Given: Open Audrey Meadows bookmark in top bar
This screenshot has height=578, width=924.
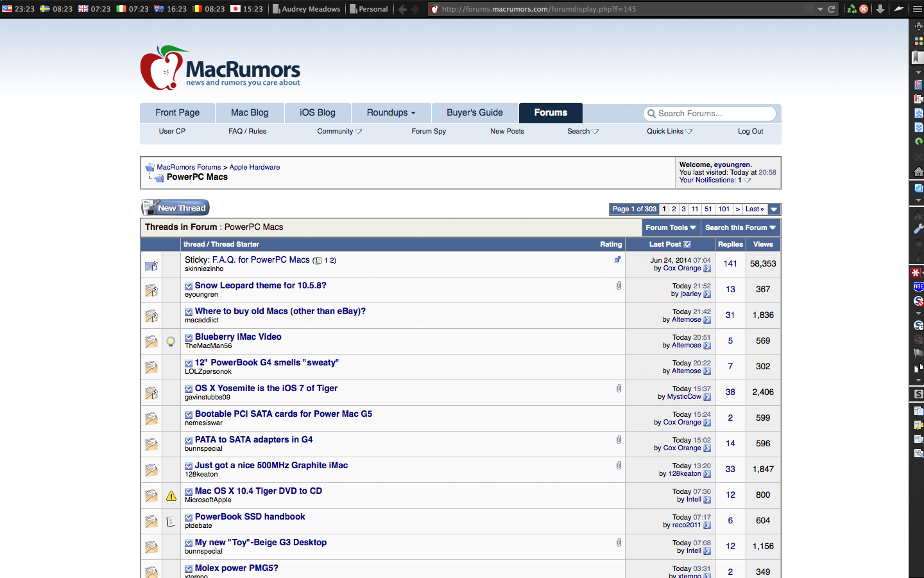Looking at the screenshot, I should (307, 9).
